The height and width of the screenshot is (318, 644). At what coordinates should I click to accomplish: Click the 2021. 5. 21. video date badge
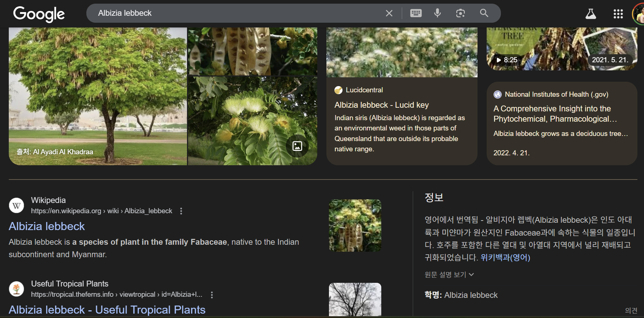610,60
